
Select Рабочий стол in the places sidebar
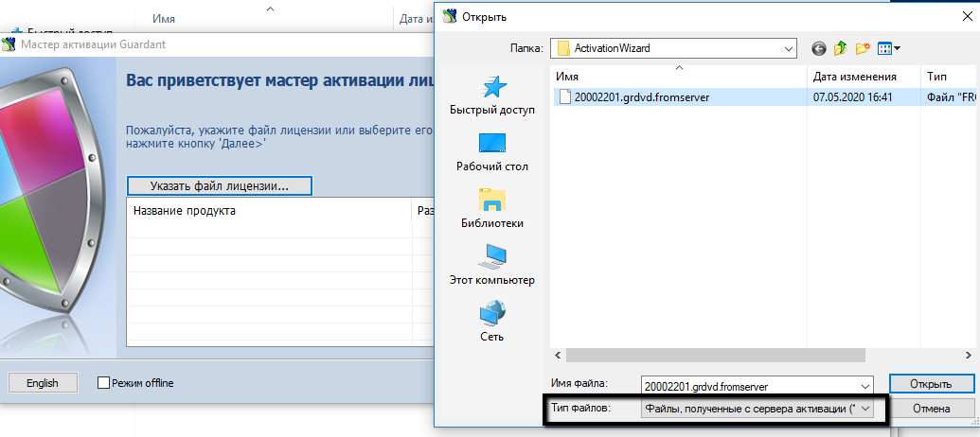[x=492, y=151]
